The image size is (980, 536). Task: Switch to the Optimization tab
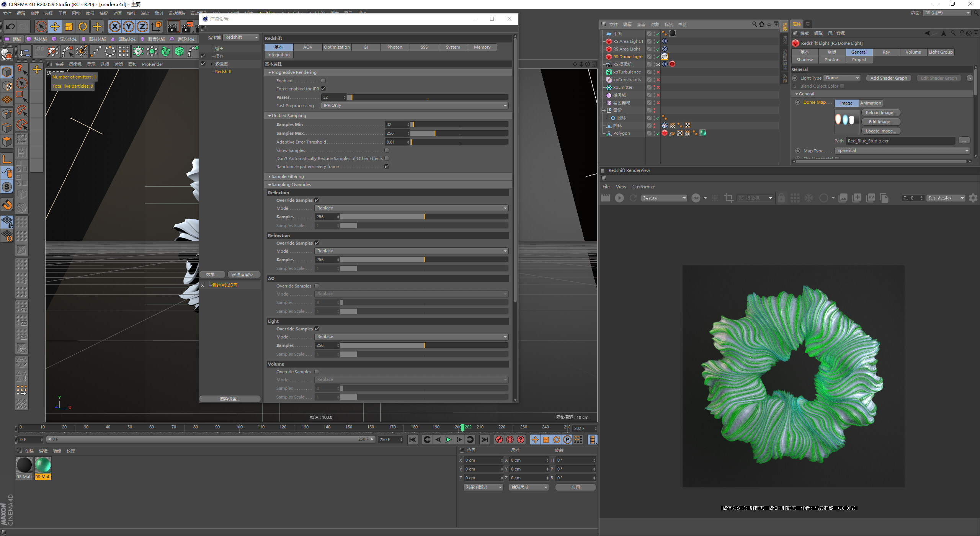click(x=336, y=47)
